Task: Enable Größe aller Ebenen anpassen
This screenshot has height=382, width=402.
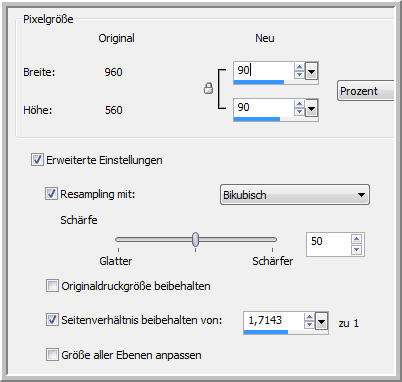Action: tap(52, 354)
